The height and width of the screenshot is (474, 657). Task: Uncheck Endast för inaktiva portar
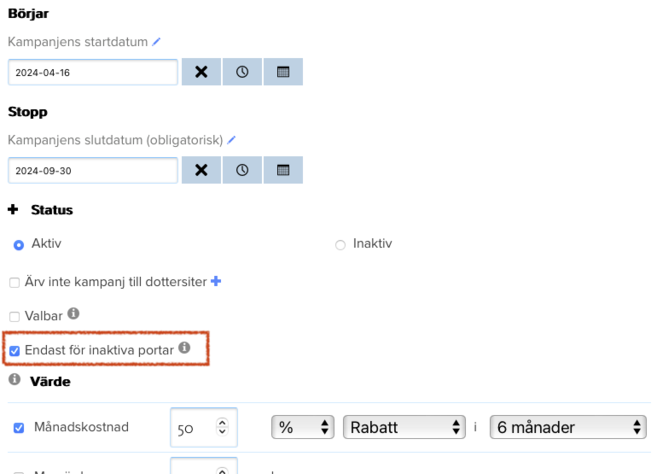tap(15, 351)
